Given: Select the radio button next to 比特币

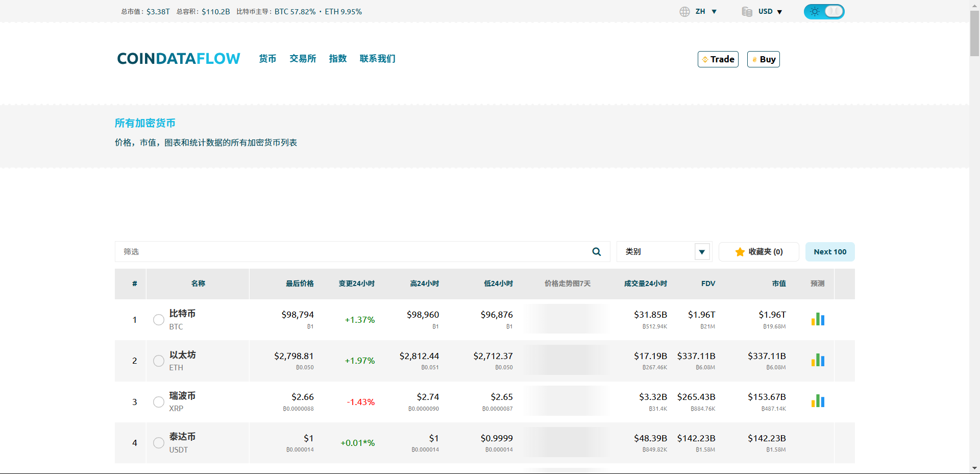Looking at the screenshot, I should 158,320.
